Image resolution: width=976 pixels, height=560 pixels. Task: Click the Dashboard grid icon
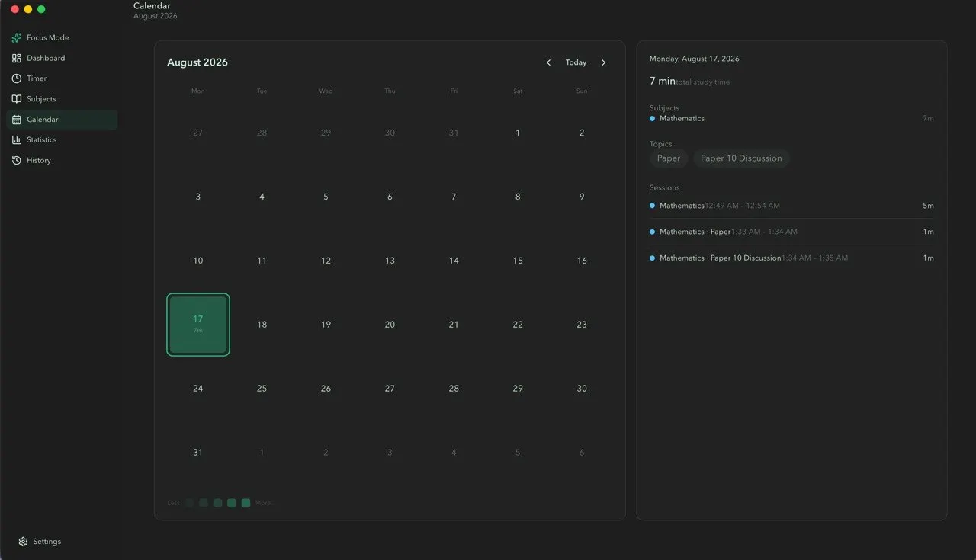[17, 58]
